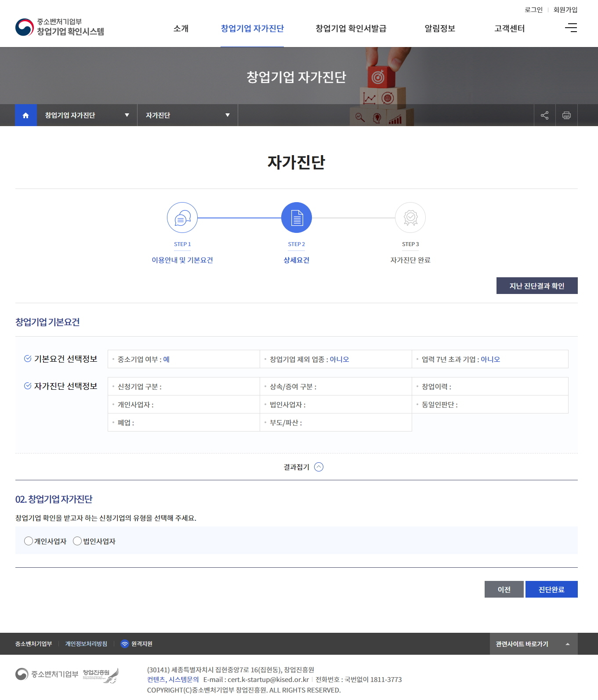Click the 컨텐츠, 시스템문의 link
This screenshot has height=700, width=598.
(x=173, y=679)
